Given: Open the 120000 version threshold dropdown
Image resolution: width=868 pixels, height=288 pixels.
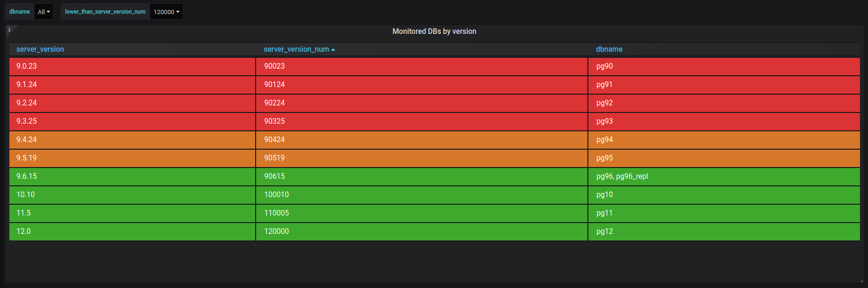Looking at the screenshot, I should [x=166, y=12].
